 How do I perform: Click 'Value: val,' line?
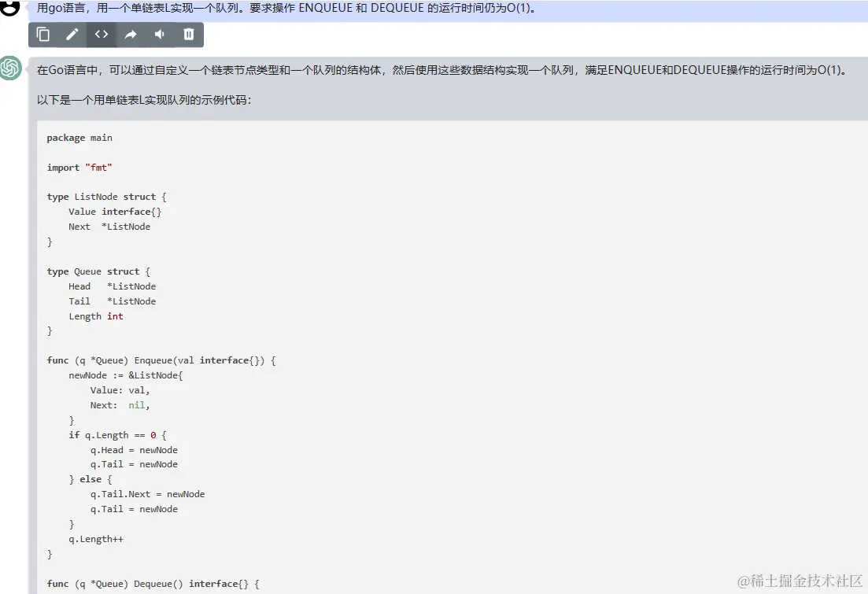click(120, 391)
